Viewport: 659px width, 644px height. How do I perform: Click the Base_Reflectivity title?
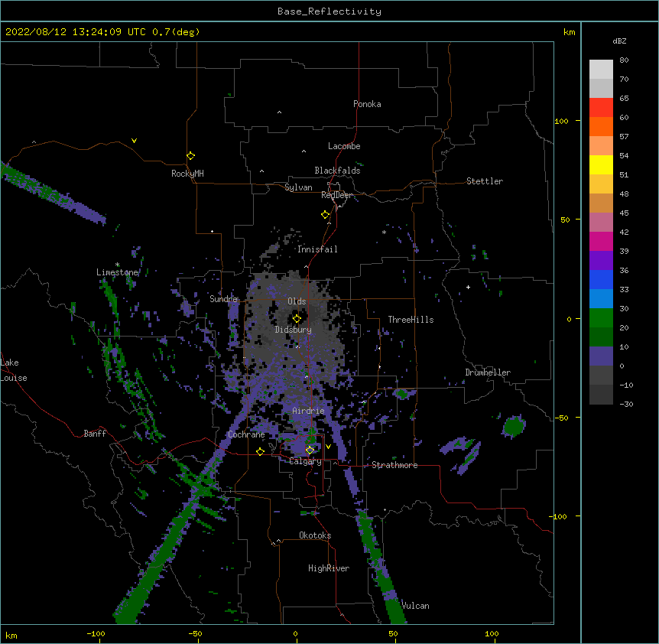pyautogui.click(x=329, y=11)
